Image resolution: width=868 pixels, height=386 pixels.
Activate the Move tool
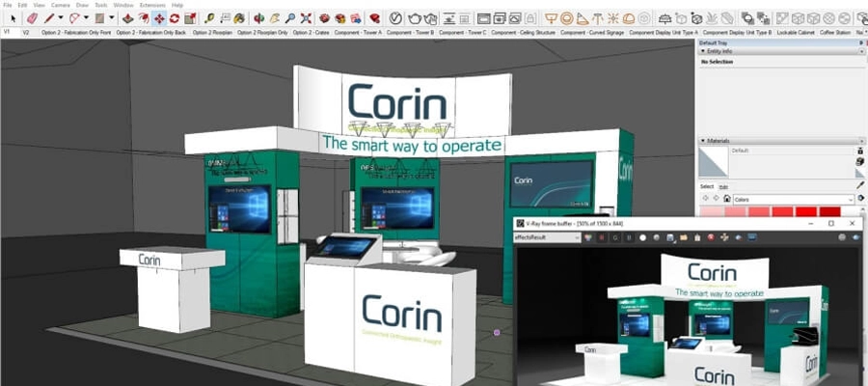point(158,18)
